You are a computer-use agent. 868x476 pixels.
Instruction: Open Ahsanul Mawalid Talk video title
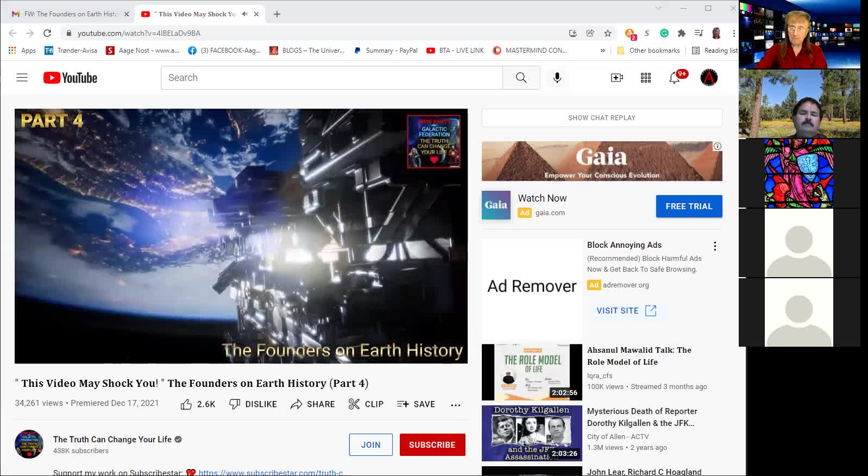click(639, 356)
